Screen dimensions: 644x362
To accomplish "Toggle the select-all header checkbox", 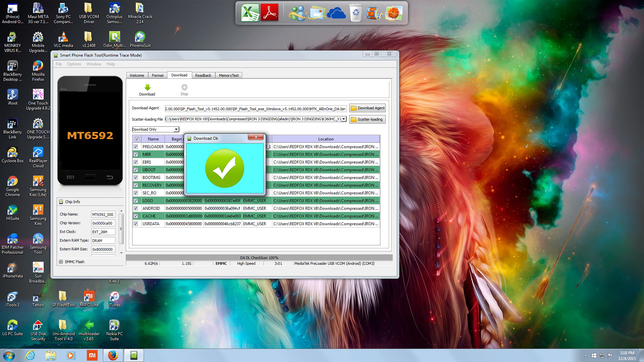I will click(137, 139).
